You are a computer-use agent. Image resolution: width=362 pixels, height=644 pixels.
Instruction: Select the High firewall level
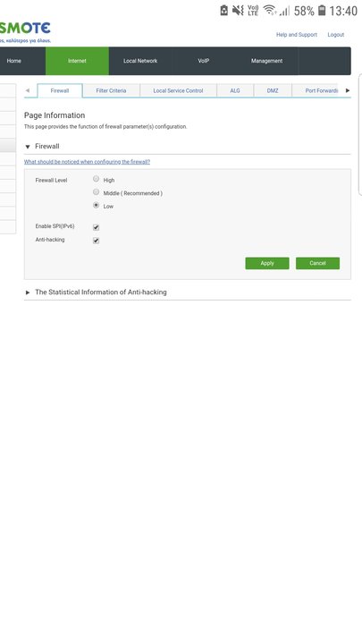coord(96,179)
